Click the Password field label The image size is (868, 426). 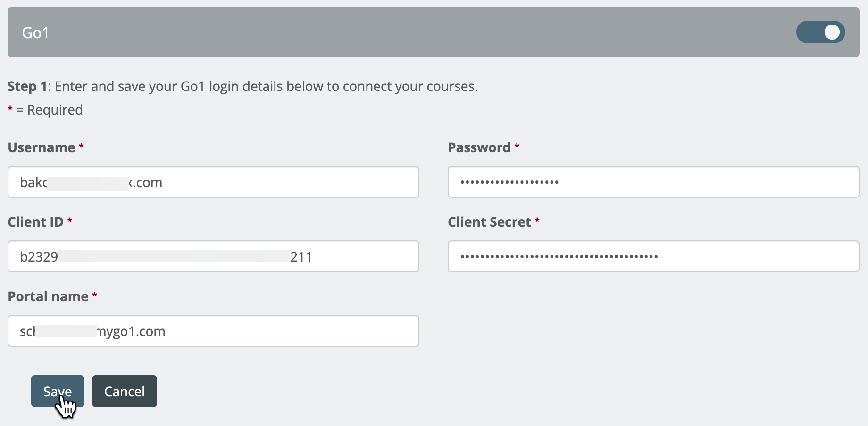click(x=479, y=147)
